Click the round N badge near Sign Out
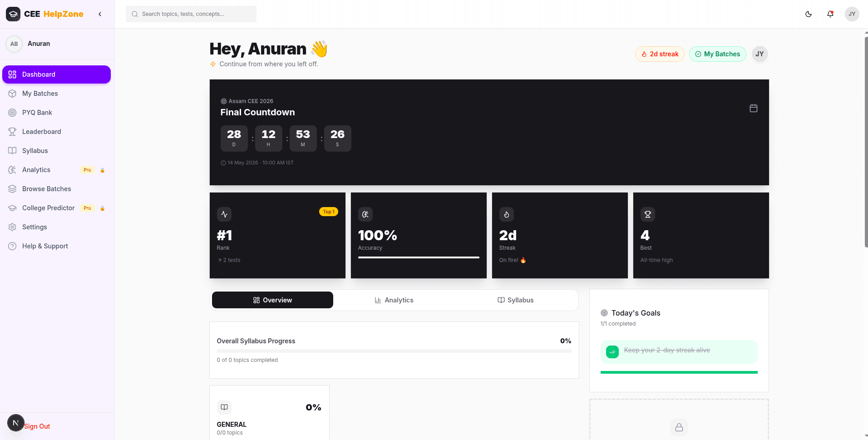This screenshot has height=440, width=868. (x=15, y=423)
